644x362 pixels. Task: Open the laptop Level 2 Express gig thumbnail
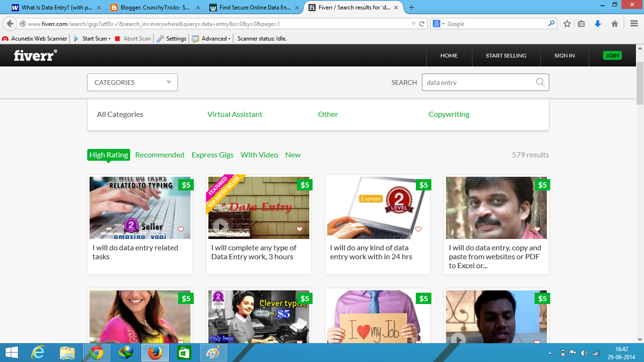coord(378,208)
